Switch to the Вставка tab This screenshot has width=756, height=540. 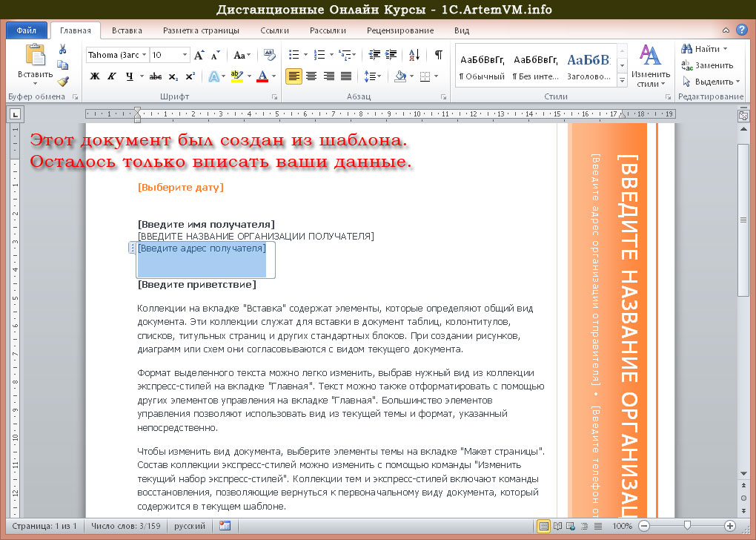click(x=127, y=30)
